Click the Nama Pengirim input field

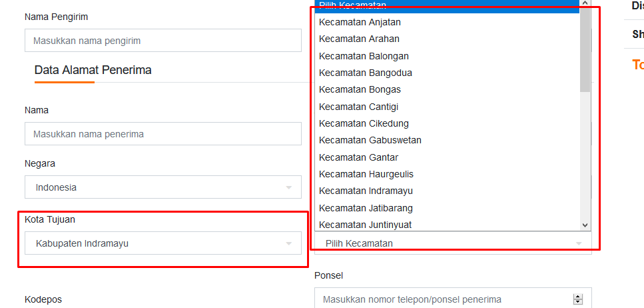[162, 41]
